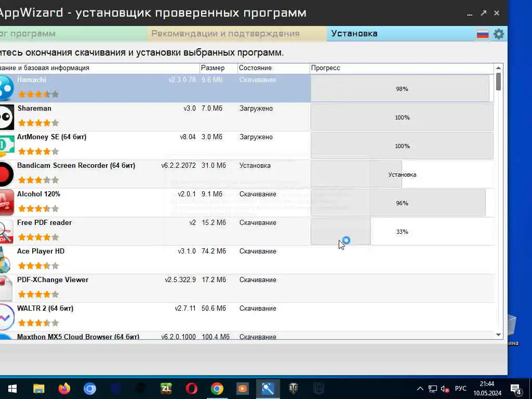The width and height of the screenshot is (532, 399).
Task: Select the Alcohol 120% name text
Action: tap(38, 194)
